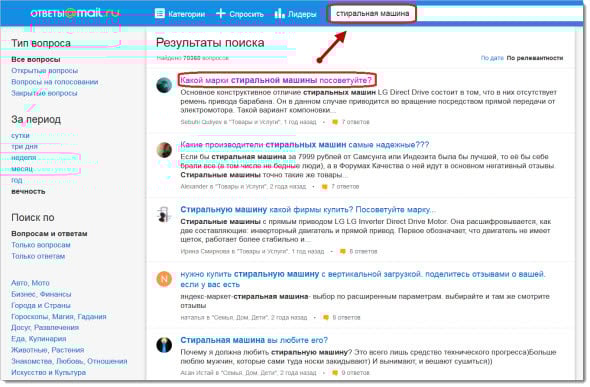Viewport: 590px width, 387px height.
Task: Choose period неделя
Action: [24, 158]
